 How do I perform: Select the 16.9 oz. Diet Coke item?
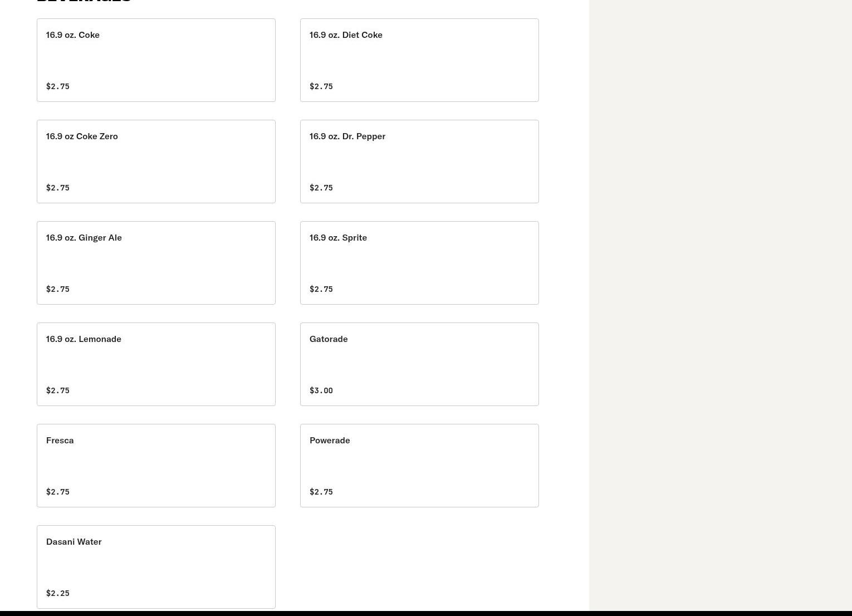click(x=419, y=60)
